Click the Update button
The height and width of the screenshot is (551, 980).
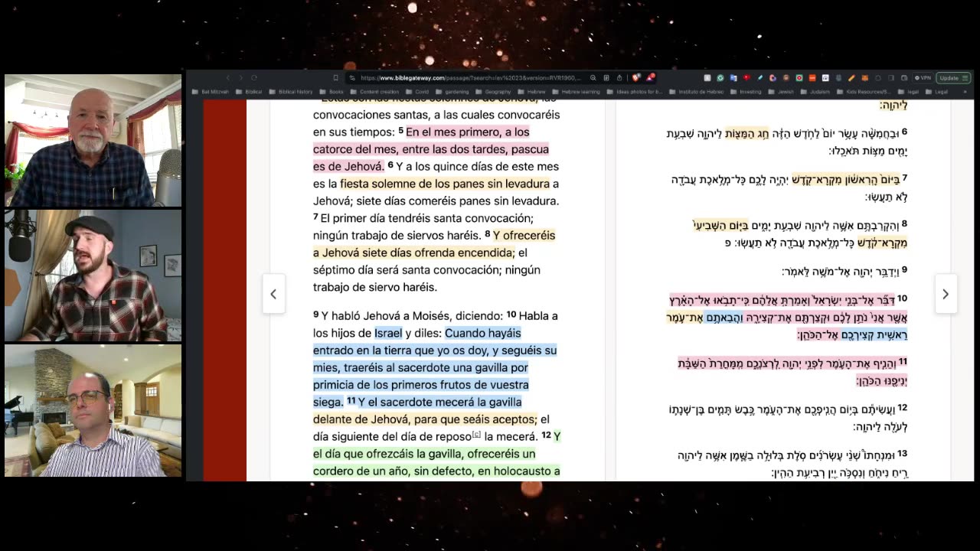click(x=949, y=78)
